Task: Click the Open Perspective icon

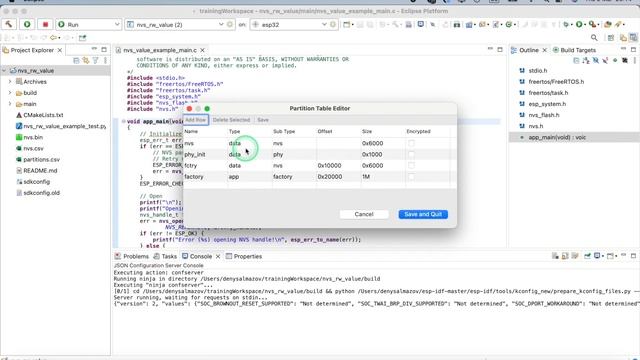Action: click(611, 38)
